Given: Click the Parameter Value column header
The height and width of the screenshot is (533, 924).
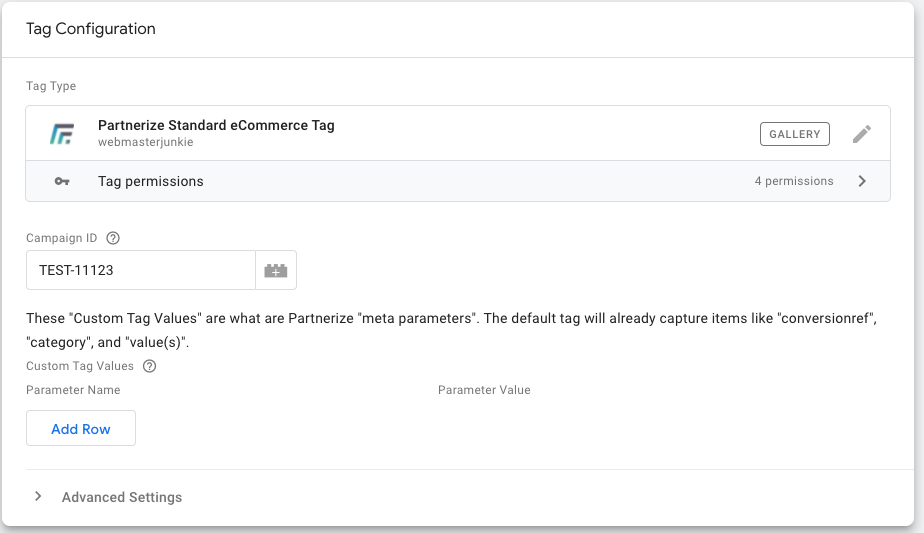Looking at the screenshot, I should pyautogui.click(x=484, y=390).
